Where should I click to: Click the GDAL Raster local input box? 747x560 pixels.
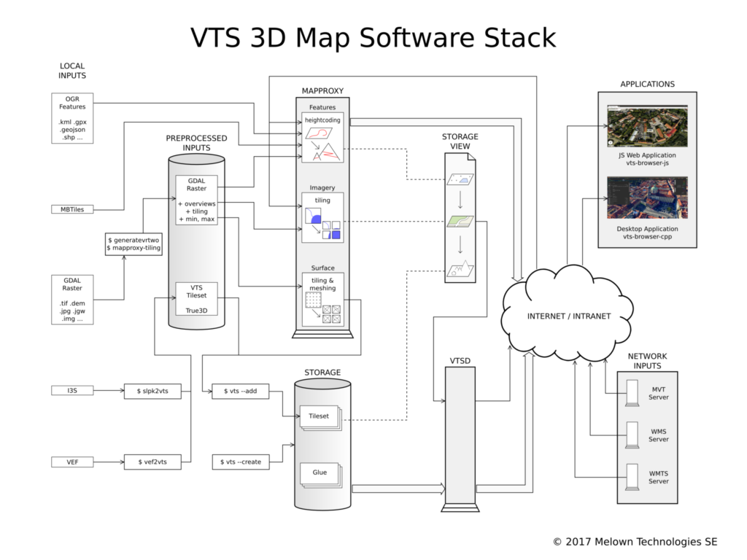click(72, 300)
